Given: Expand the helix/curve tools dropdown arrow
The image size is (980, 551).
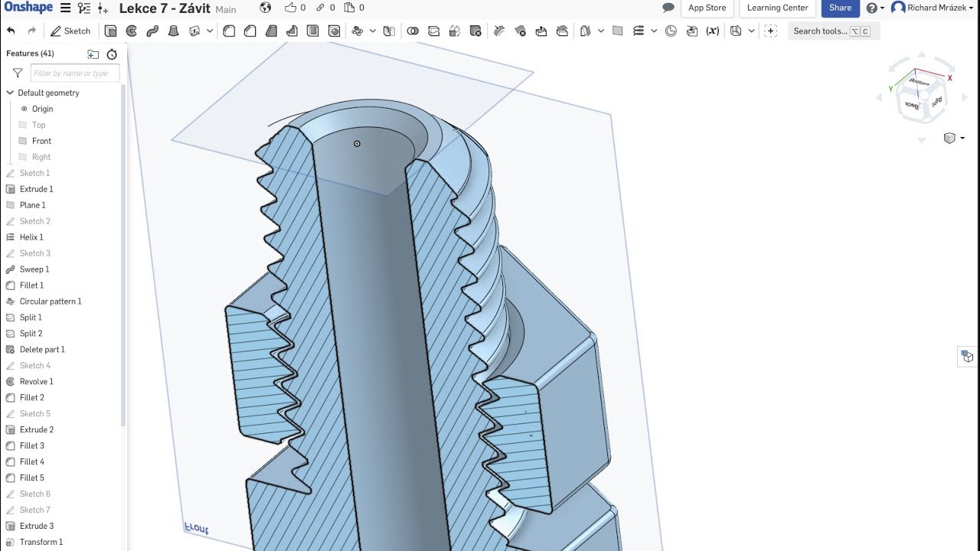Looking at the screenshot, I should point(653,31).
